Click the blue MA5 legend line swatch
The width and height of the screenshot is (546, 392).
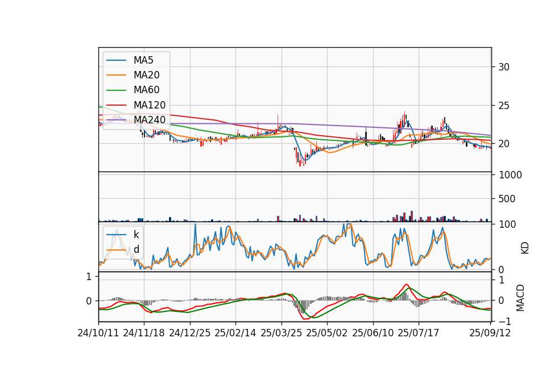pyautogui.click(x=116, y=60)
